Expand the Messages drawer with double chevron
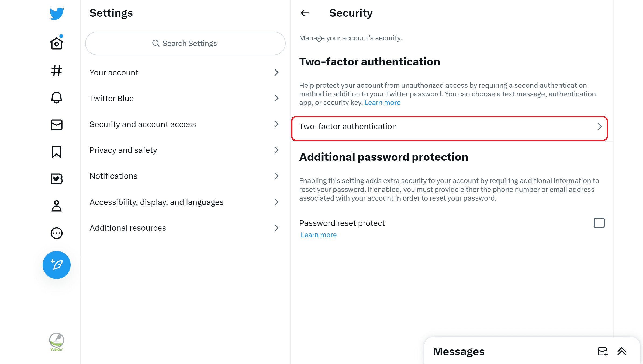Viewport: 643px width, 364px height. pos(622,351)
